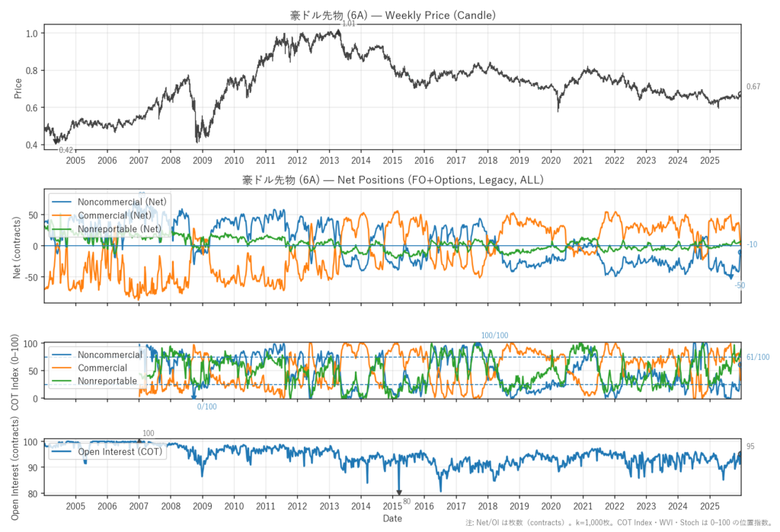Click the Net Positions chart title

click(392, 180)
